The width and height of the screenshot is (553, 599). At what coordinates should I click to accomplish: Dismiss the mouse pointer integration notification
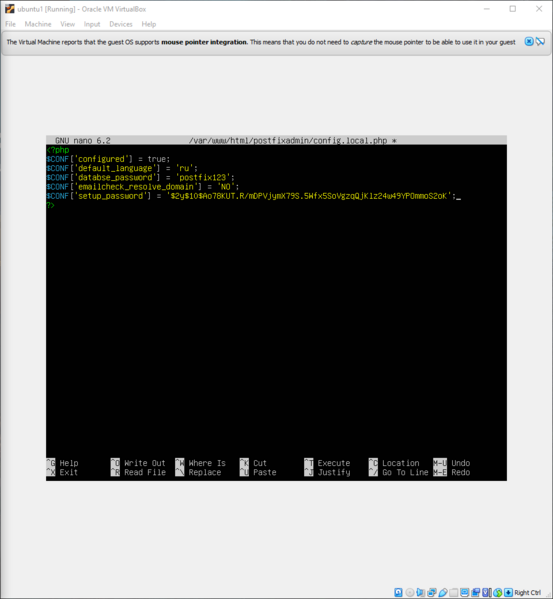click(529, 42)
